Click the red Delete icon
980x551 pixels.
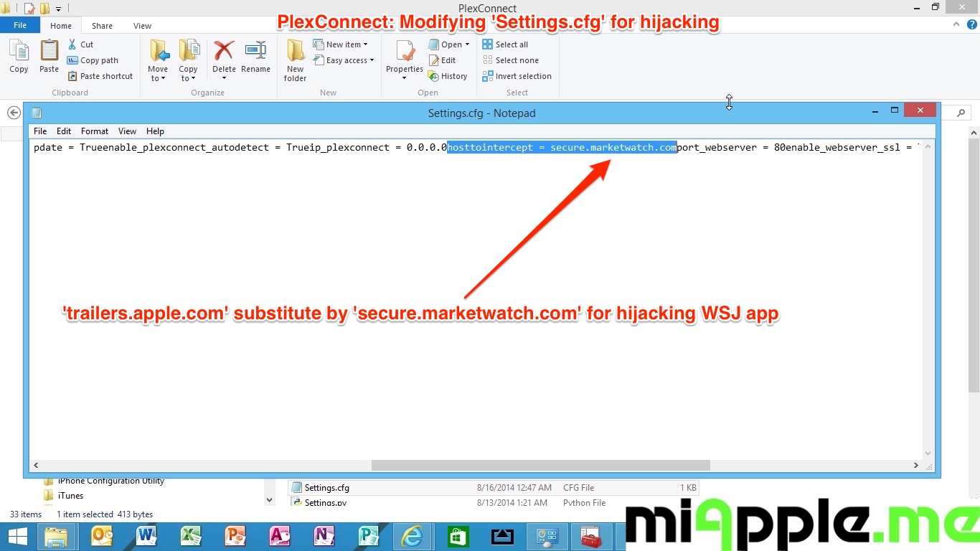(x=224, y=52)
